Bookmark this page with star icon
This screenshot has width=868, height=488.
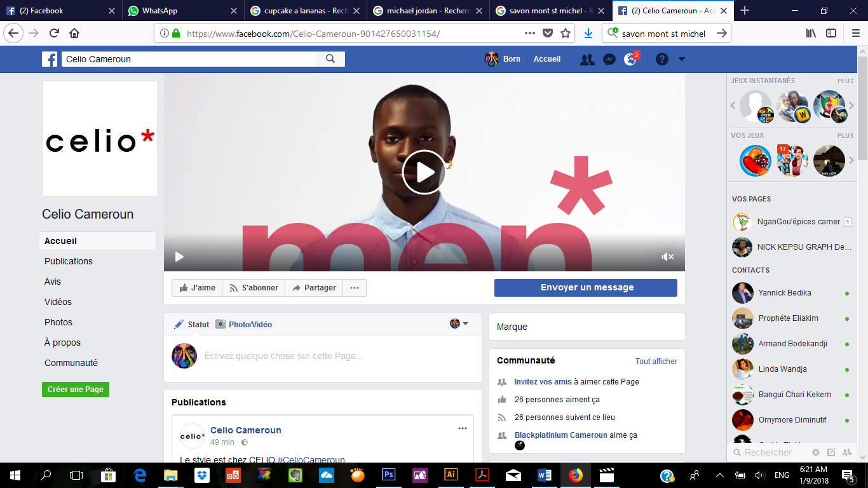tap(565, 33)
